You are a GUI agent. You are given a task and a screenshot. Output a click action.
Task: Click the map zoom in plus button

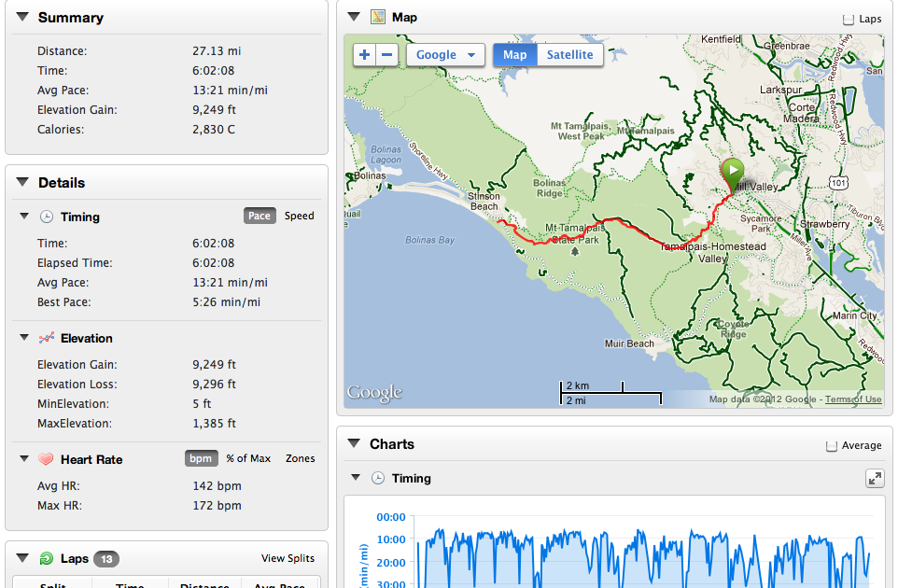364,55
